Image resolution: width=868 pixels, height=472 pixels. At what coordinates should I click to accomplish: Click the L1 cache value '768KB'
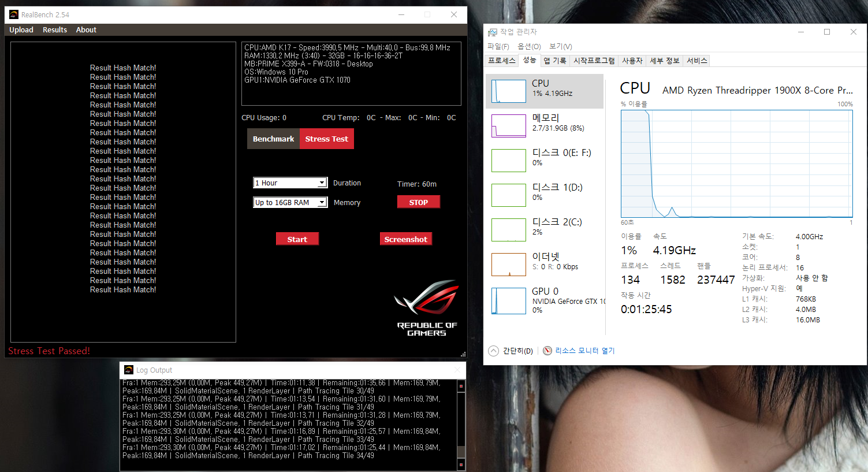pyautogui.click(x=806, y=299)
